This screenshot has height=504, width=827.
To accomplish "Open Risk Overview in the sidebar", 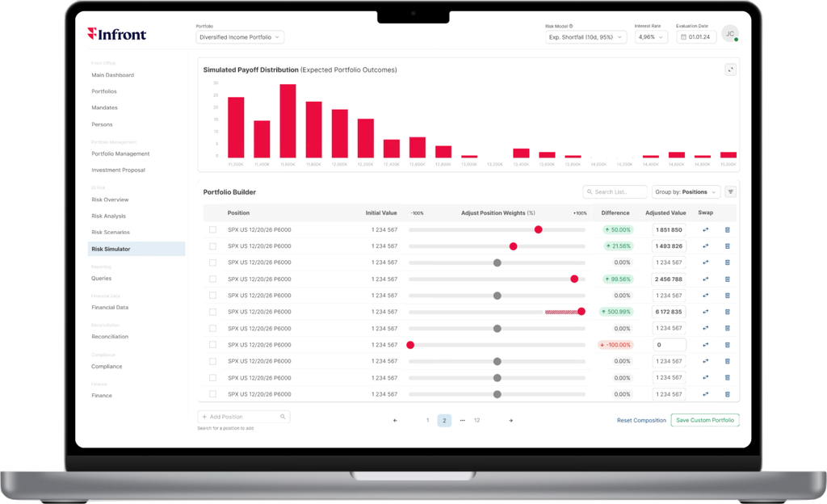I will click(x=112, y=199).
